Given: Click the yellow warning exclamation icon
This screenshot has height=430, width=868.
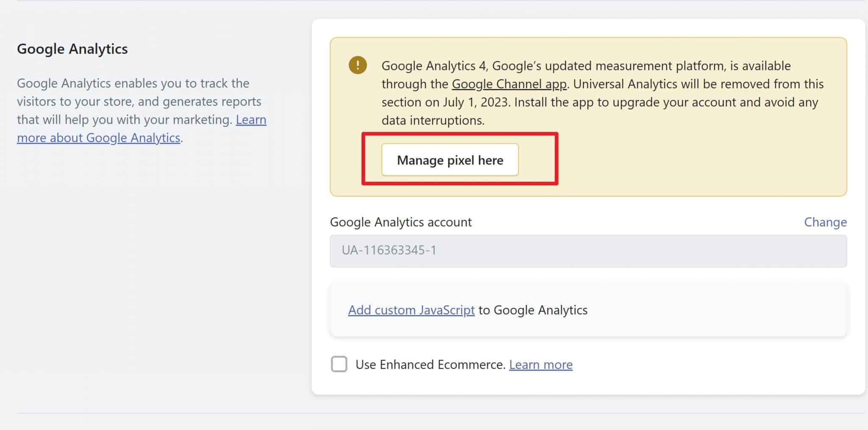Looking at the screenshot, I should coord(358,65).
